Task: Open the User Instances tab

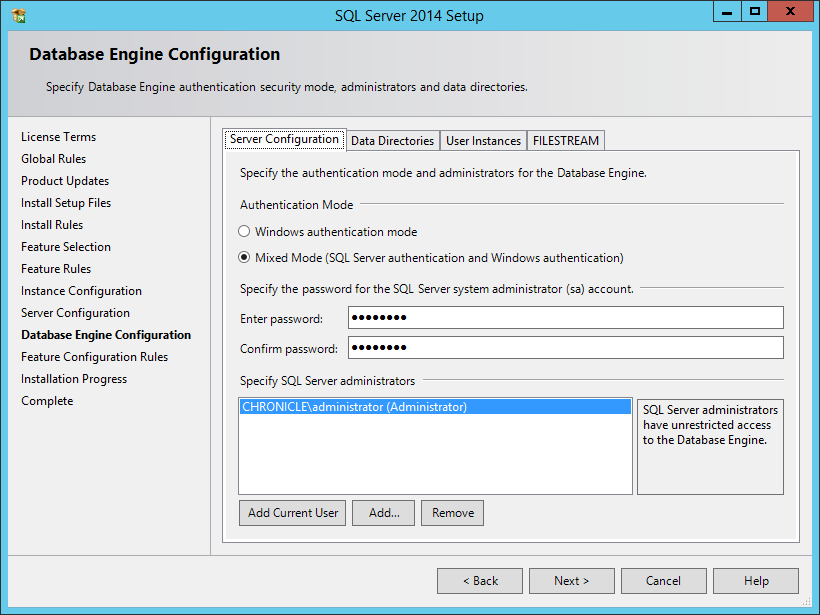Action: 483,141
